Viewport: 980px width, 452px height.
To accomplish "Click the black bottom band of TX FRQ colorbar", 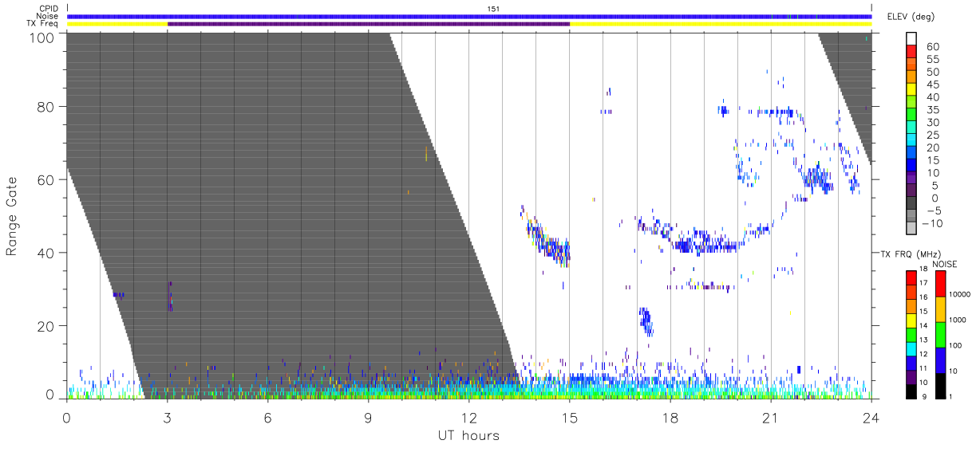I will [911, 390].
